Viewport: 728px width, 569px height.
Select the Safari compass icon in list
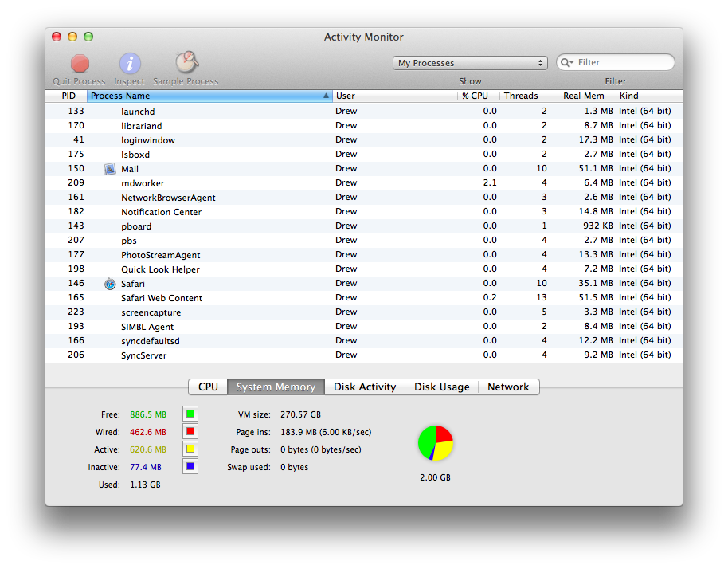pyautogui.click(x=110, y=284)
